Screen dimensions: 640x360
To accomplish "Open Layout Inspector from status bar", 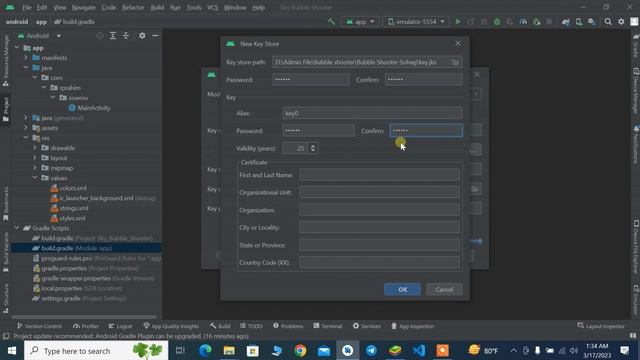I will pyautogui.click(x=601, y=326).
